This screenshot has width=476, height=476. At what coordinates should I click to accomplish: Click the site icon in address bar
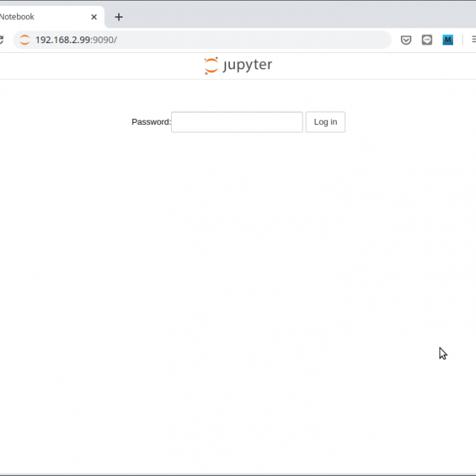point(25,40)
